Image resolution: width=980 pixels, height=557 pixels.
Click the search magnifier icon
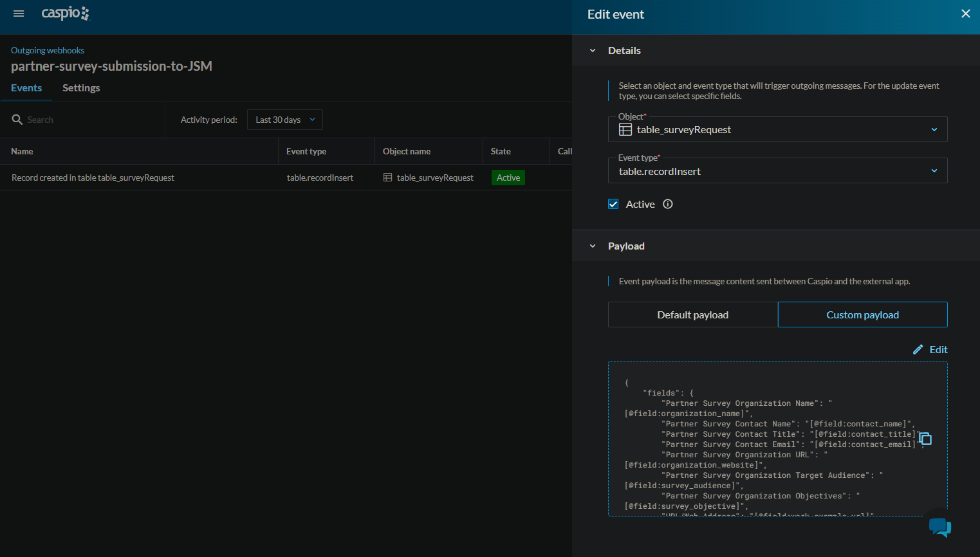[17, 120]
